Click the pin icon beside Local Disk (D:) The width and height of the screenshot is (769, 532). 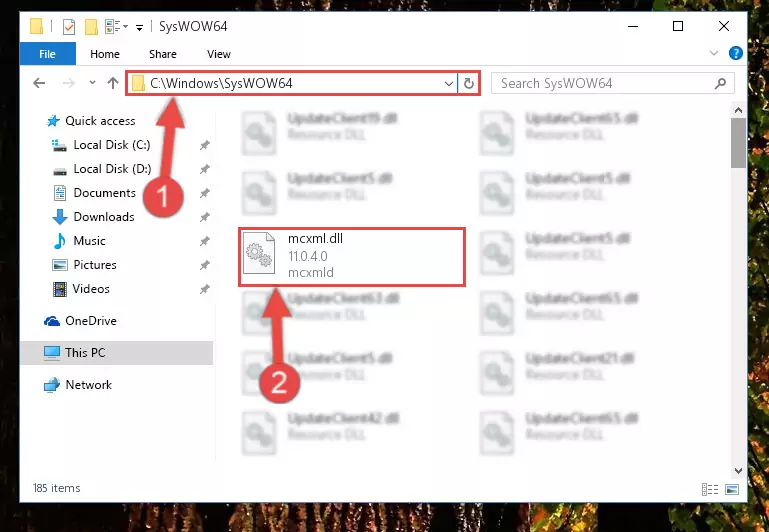coord(205,169)
